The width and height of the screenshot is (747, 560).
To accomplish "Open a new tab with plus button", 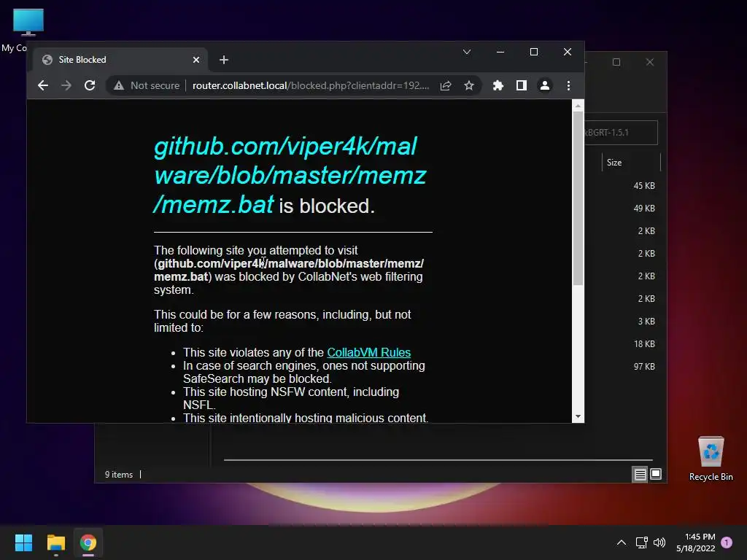I will click(224, 60).
